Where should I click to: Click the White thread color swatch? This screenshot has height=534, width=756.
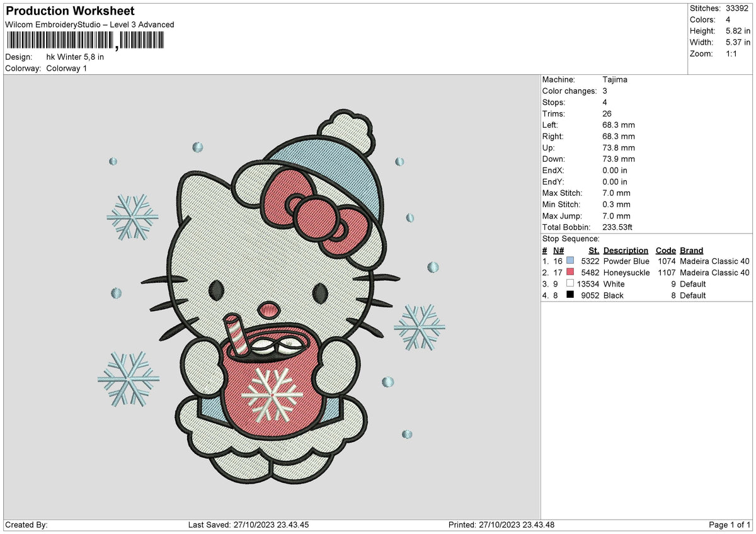point(570,283)
